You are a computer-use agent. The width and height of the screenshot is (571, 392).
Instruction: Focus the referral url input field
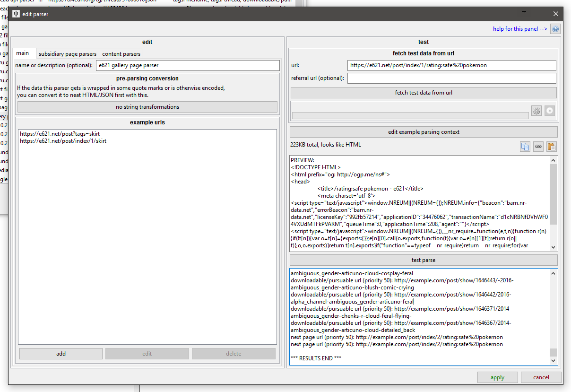point(452,78)
